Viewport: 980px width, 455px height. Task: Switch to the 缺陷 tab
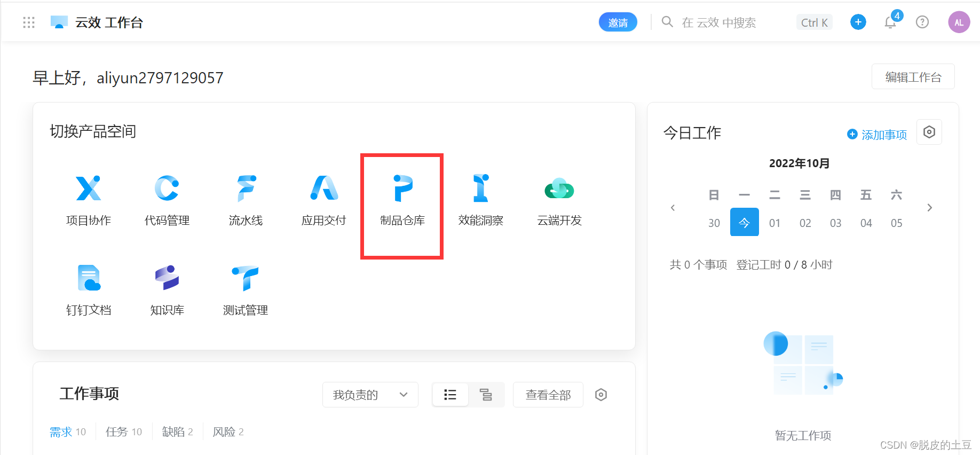pyautogui.click(x=178, y=432)
